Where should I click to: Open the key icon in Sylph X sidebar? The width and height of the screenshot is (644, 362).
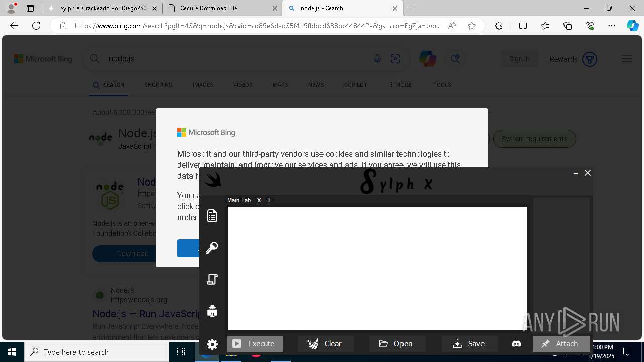(212, 247)
